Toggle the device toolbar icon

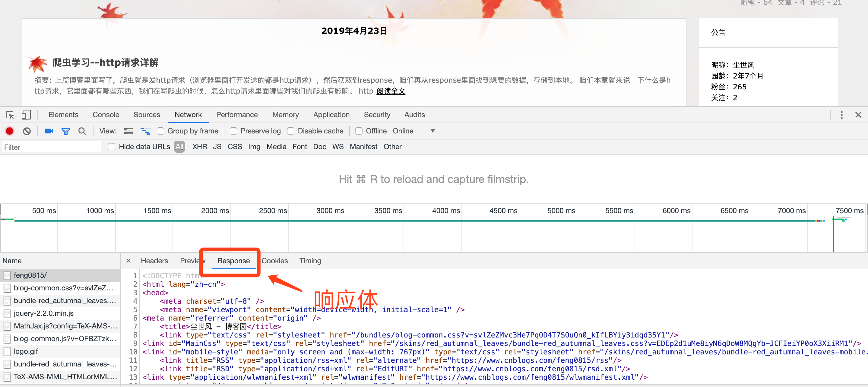click(26, 115)
